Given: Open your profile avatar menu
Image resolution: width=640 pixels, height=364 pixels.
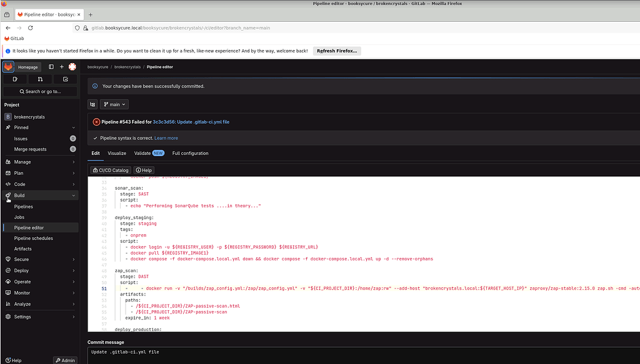Looking at the screenshot, I should click(x=72, y=67).
